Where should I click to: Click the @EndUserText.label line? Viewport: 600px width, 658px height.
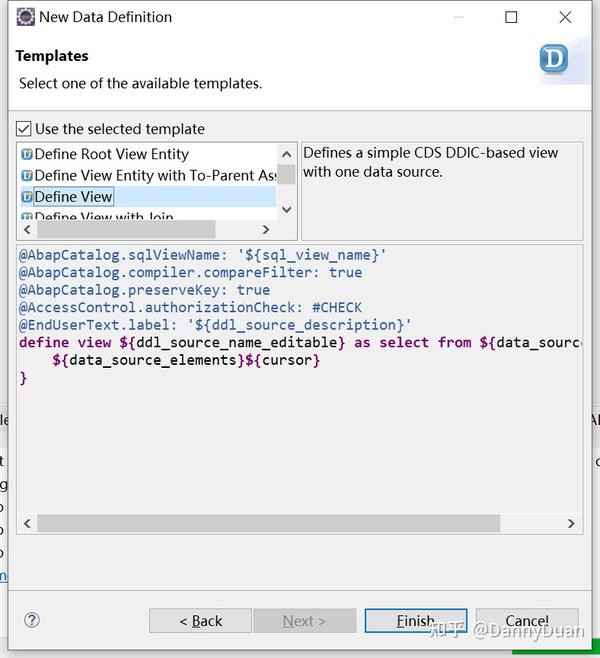[215, 325]
